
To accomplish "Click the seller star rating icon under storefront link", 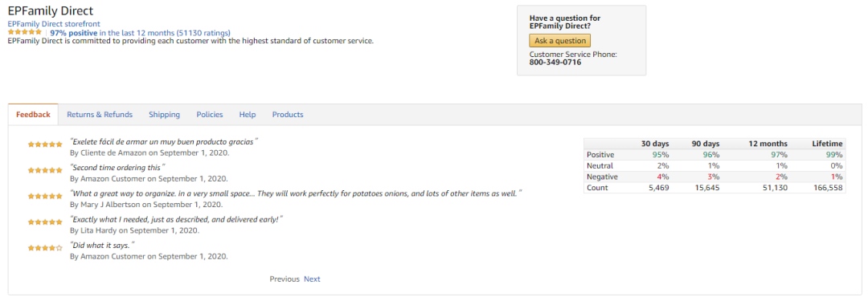I will point(24,32).
